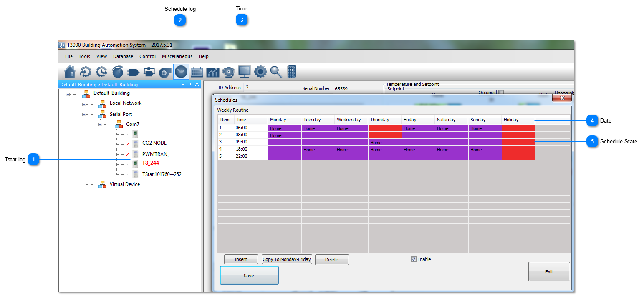This screenshot has width=644, height=296.
Task: Click the computer monitor toolbar icon
Action: pos(244,72)
